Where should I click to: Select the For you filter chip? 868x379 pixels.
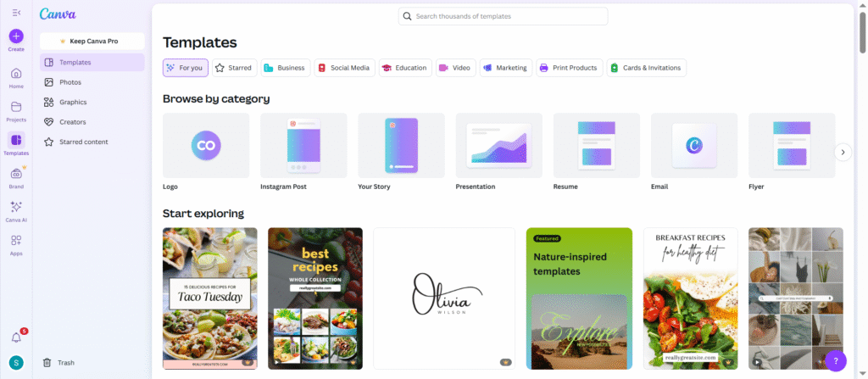pos(186,68)
